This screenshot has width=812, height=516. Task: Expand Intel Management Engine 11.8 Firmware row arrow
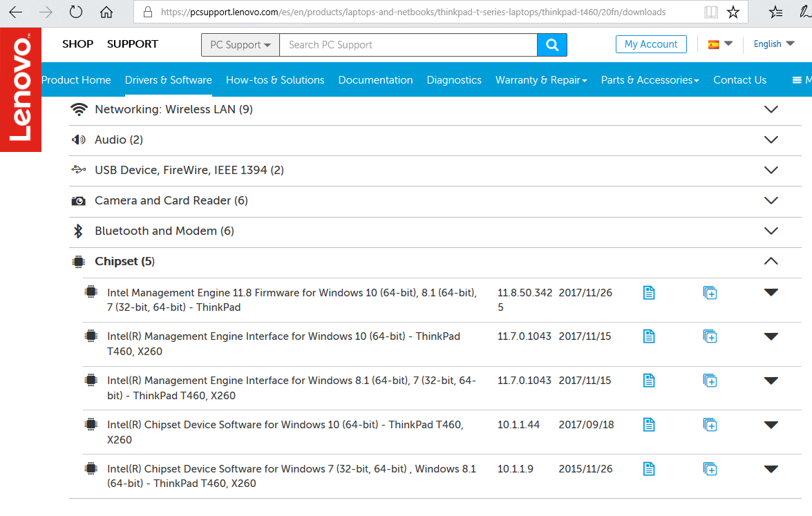point(771,292)
